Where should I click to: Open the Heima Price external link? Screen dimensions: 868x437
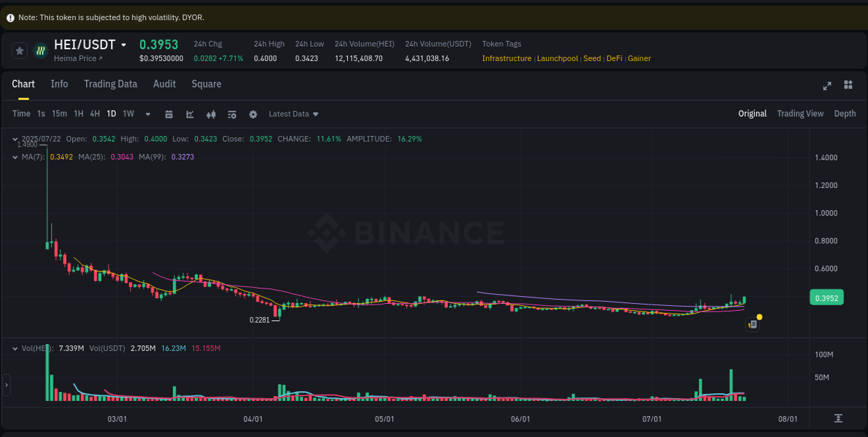coord(79,58)
